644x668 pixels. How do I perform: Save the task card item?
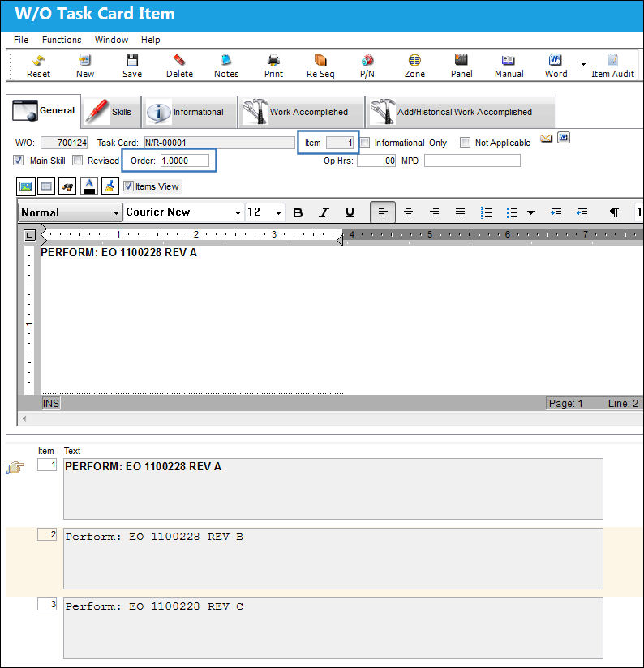(x=132, y=66)
